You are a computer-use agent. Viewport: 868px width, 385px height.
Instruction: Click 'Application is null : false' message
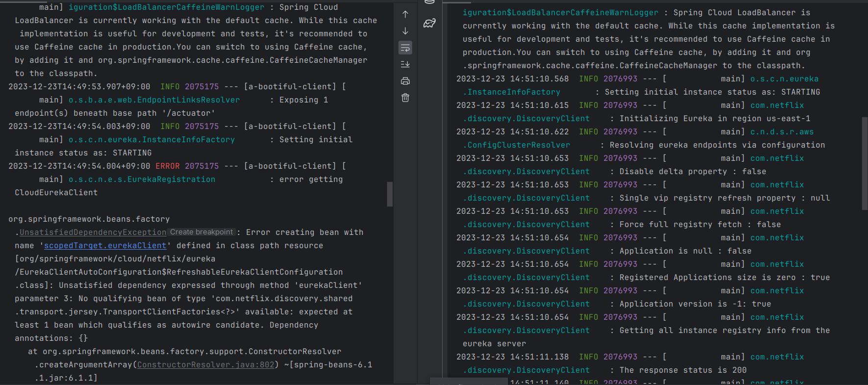(686, 251)
